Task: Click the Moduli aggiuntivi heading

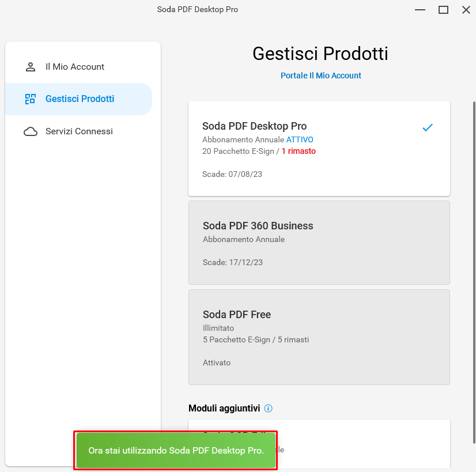Action: [x=224, y=409]
